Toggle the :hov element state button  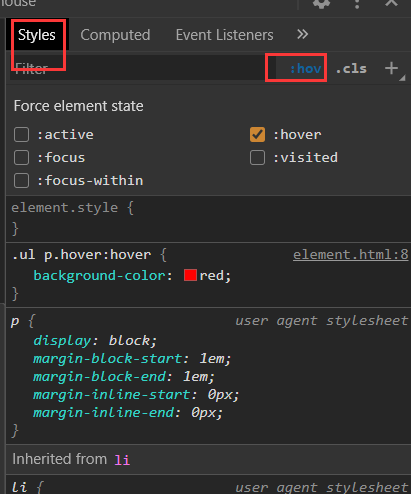305,69
